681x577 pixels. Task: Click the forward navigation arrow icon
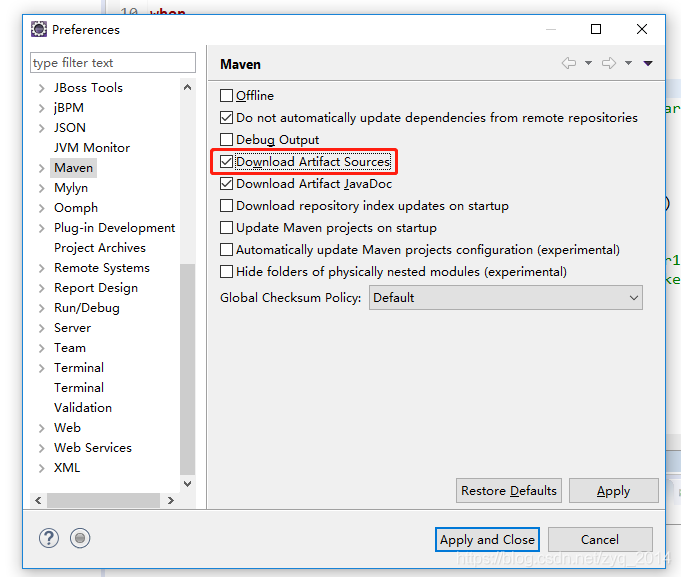pyautogui.click(x=609, y=63)
